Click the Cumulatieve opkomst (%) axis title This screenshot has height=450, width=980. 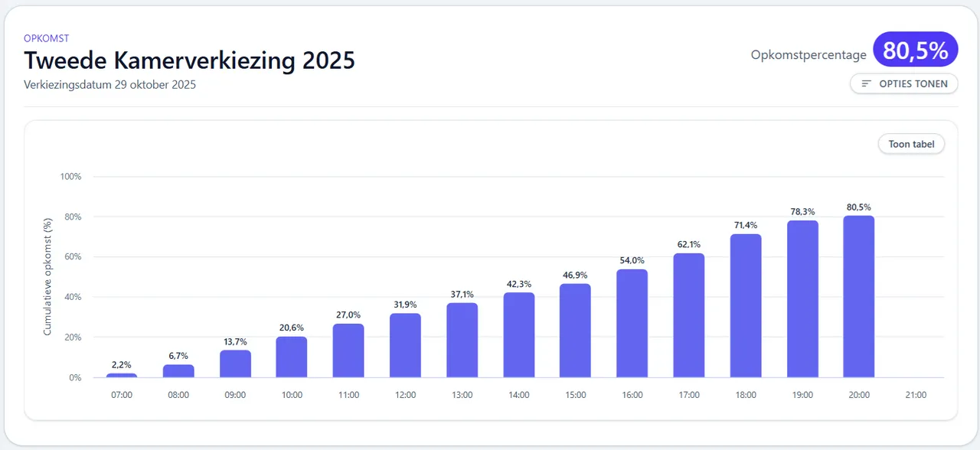47,277
